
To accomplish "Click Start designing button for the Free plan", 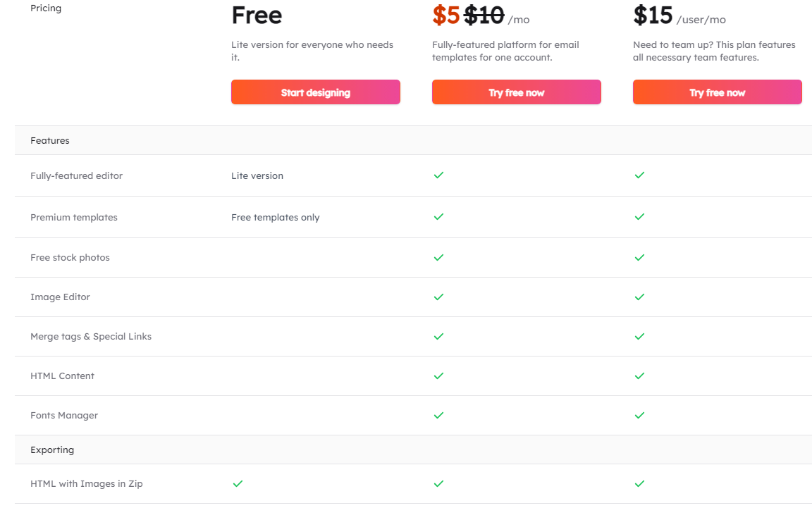I will [315, 92].
